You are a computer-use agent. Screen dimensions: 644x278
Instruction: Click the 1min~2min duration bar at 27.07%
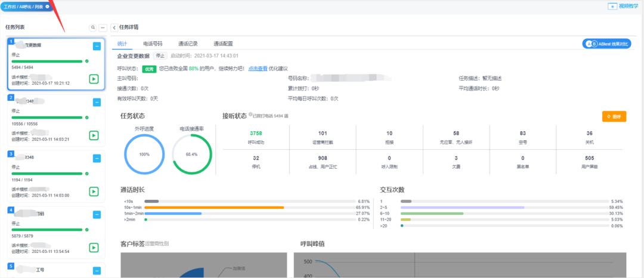click(250, 214)
